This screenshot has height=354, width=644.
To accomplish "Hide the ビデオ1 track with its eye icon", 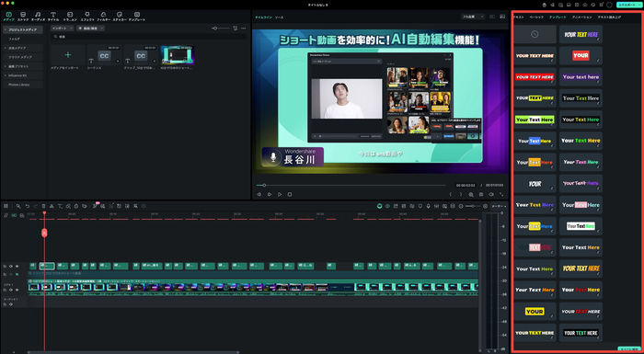I will tap(17, 290).
